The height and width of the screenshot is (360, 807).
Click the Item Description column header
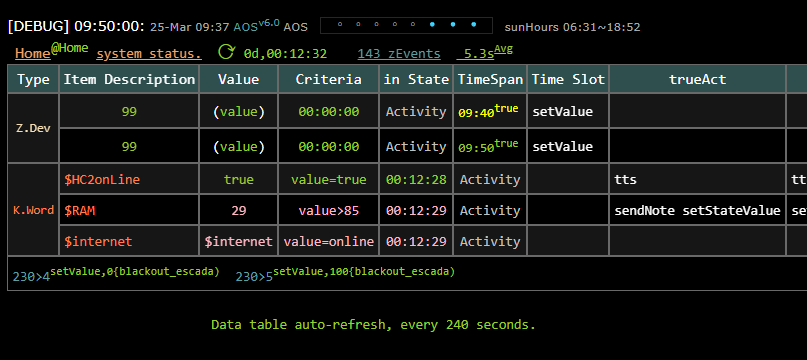click(x=129, y=79)
